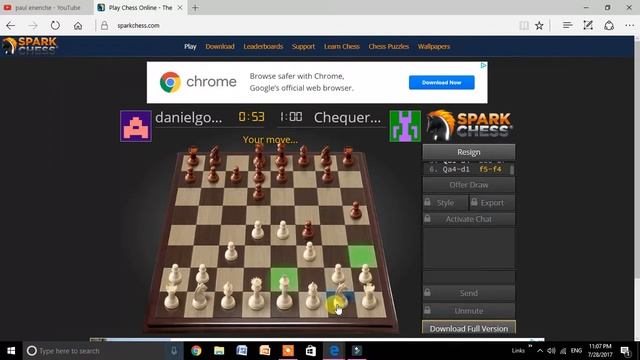Click the chat message input field

[x=469, y=278]
